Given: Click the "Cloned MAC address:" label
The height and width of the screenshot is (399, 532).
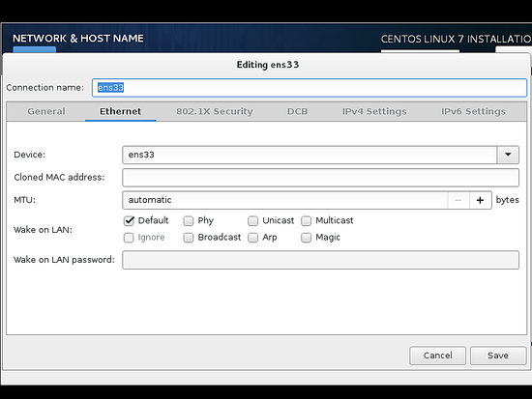Looking at the screenshot, I should click(59, 178).
